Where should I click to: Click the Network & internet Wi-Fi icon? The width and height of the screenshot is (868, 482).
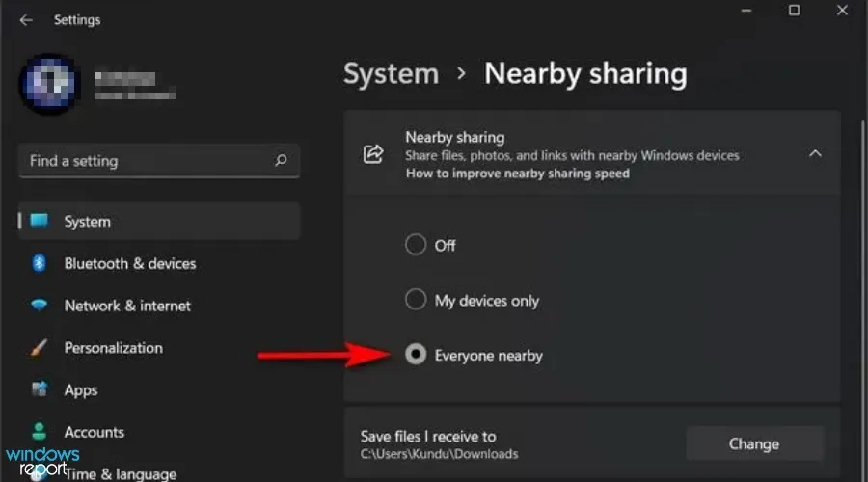[40, 306]
